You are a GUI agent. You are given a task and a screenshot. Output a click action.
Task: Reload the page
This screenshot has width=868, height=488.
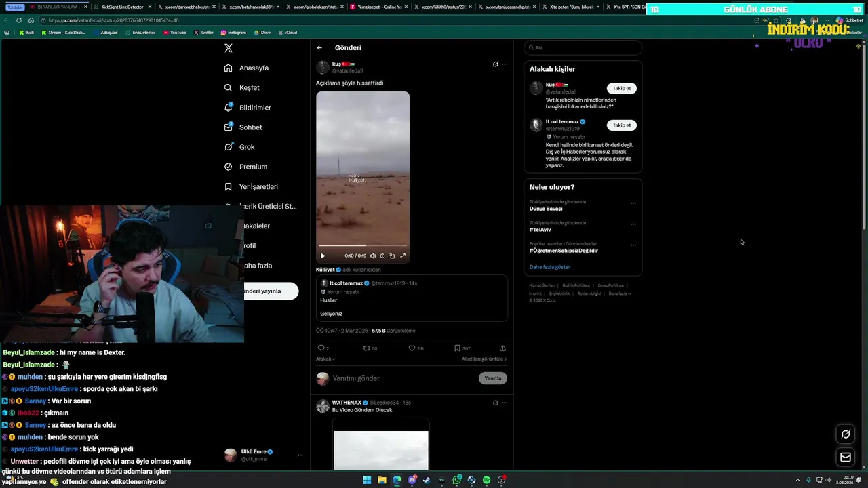[x=19, y=20]
